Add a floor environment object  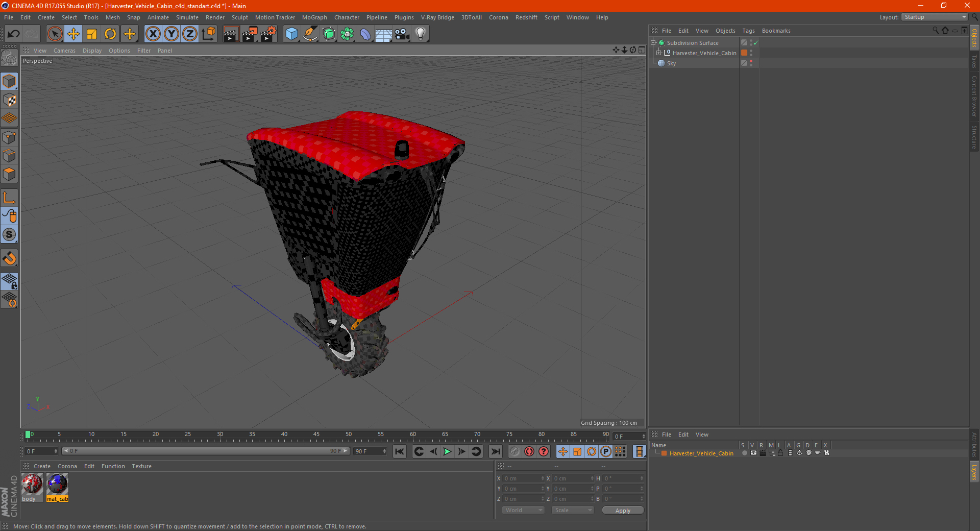click(383, 34)
